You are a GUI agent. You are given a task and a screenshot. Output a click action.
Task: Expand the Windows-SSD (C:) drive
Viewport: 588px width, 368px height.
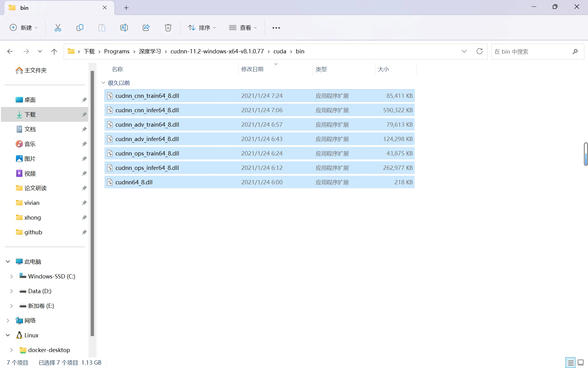point(12,276)
